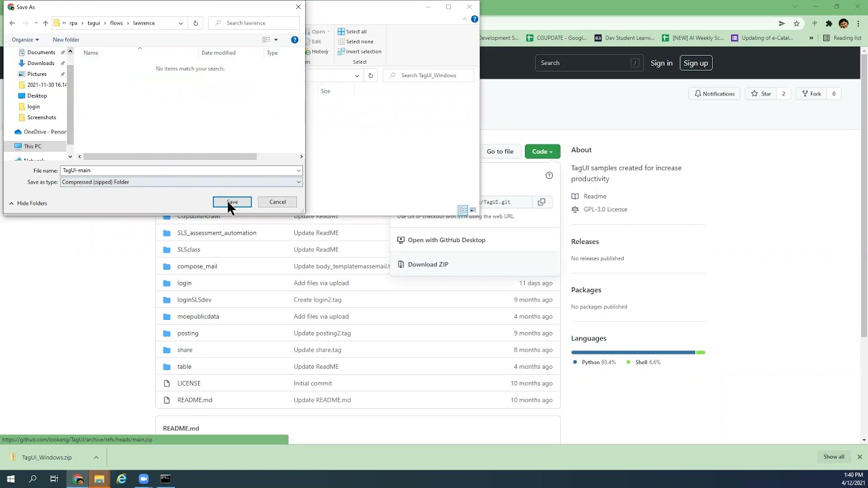The height and width of the screenshot is (488, 868).
Task: Click Select all in Explorer ribbon
Action: (352, 32)
